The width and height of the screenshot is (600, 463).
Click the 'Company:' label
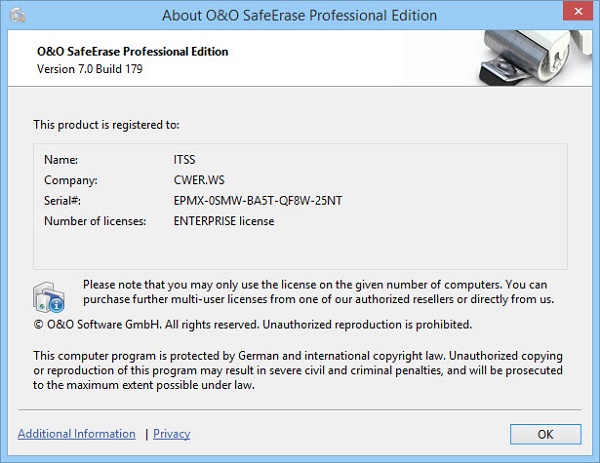(69, 180)
